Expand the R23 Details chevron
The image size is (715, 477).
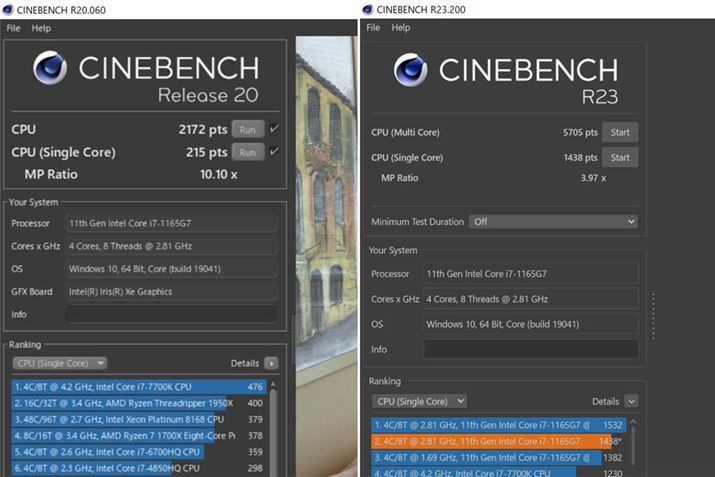[631, 401]
